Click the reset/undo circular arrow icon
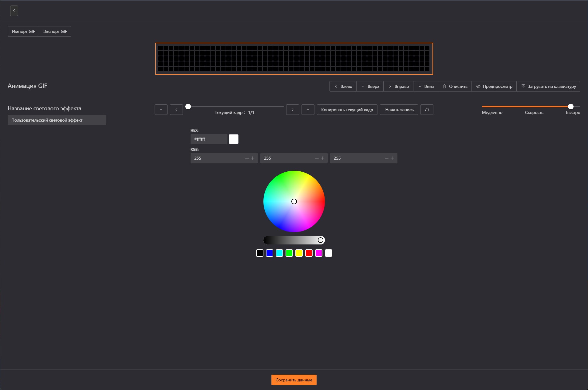This screenshot has height=390, width=588. click(x=427, y=110)
